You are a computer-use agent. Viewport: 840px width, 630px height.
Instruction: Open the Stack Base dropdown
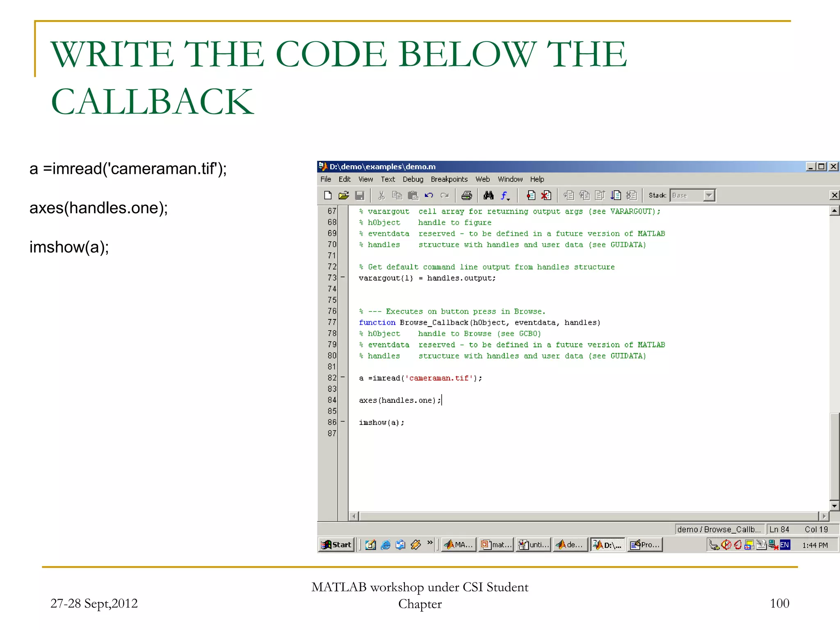(709, 195)
